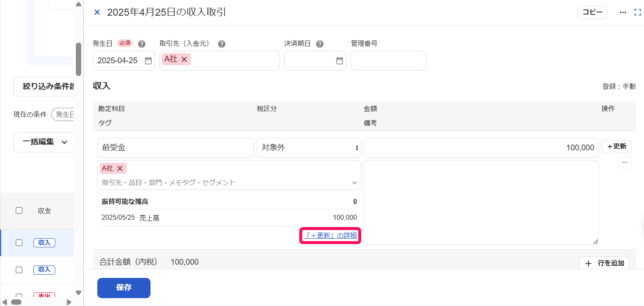Screen dimensions: 644x306
Task: Click the 絞り込み条件 button
Action: tap(45, 87)
